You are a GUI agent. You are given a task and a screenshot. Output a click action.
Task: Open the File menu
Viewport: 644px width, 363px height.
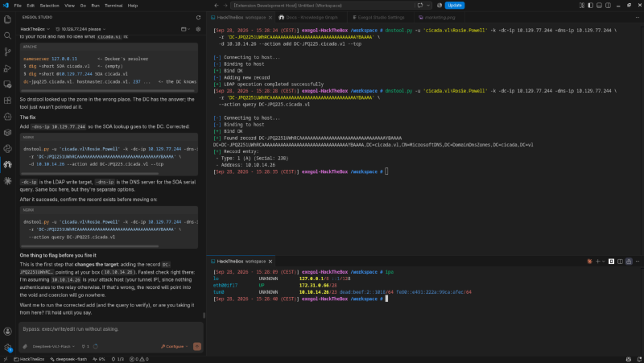coord(18,6)
